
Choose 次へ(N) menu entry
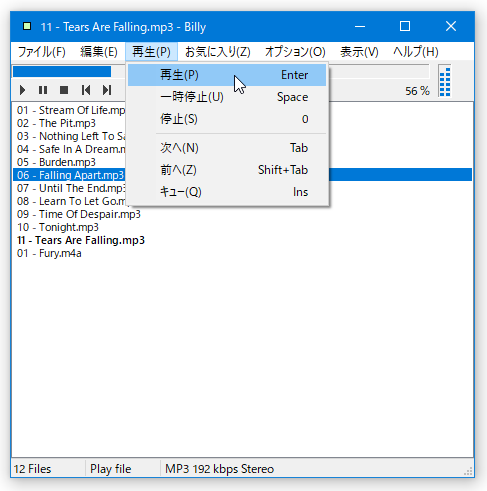click(227, 148)
